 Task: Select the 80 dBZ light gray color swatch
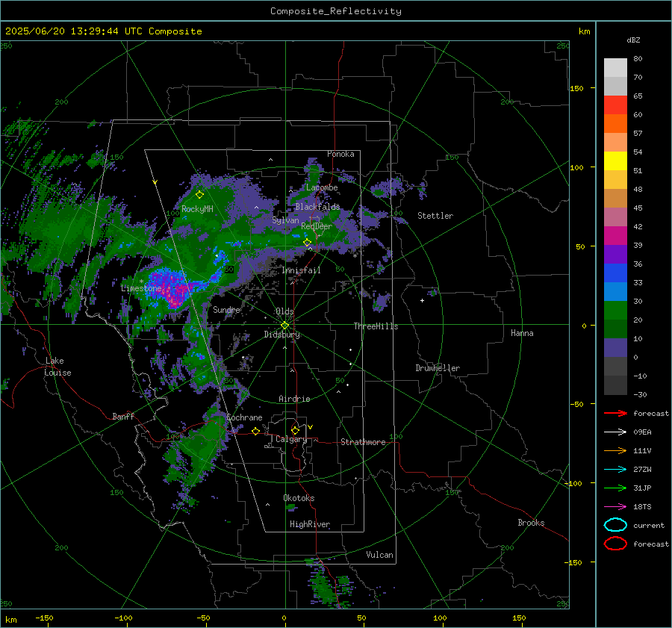615,67
